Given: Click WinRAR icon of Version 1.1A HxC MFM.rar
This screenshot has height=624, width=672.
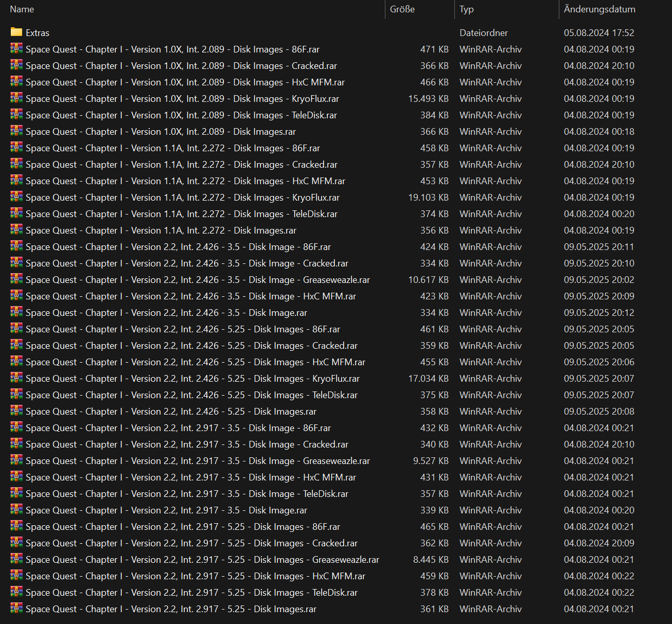Looking at the screenshot, I should point(16,180).
